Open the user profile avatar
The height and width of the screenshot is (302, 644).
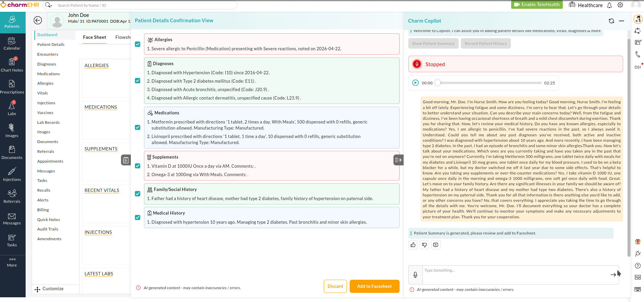click(636, 5)
